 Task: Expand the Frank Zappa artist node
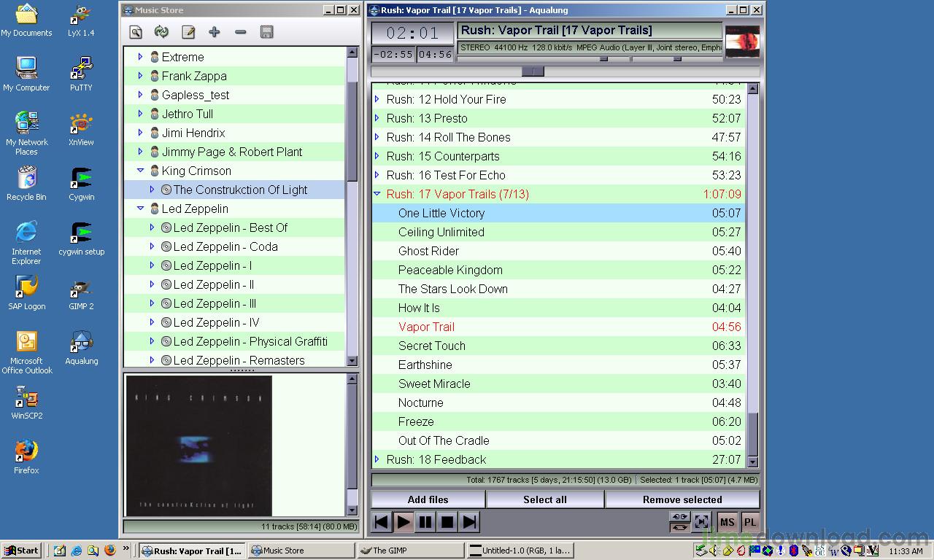tap(140, 76)
